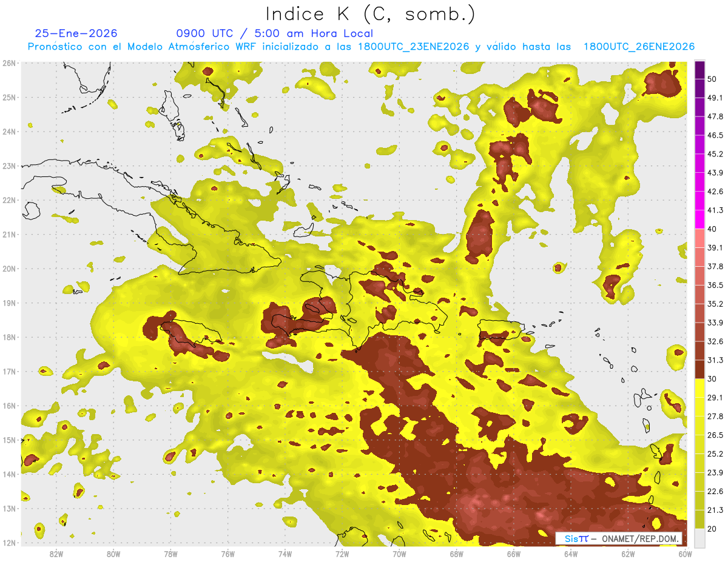The width and height of the screenshot is (728, 562).
Task: Click the latitude label '22N'
Action: (x=9, y=200)
